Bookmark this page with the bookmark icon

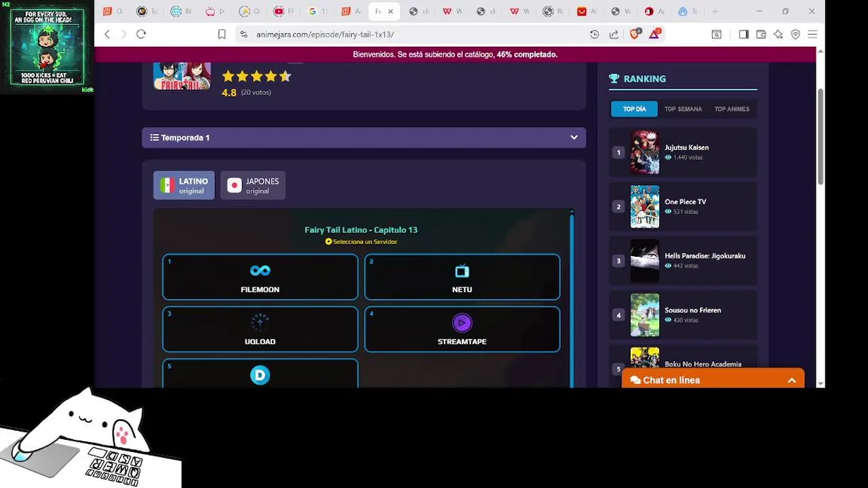pos(222,35)
